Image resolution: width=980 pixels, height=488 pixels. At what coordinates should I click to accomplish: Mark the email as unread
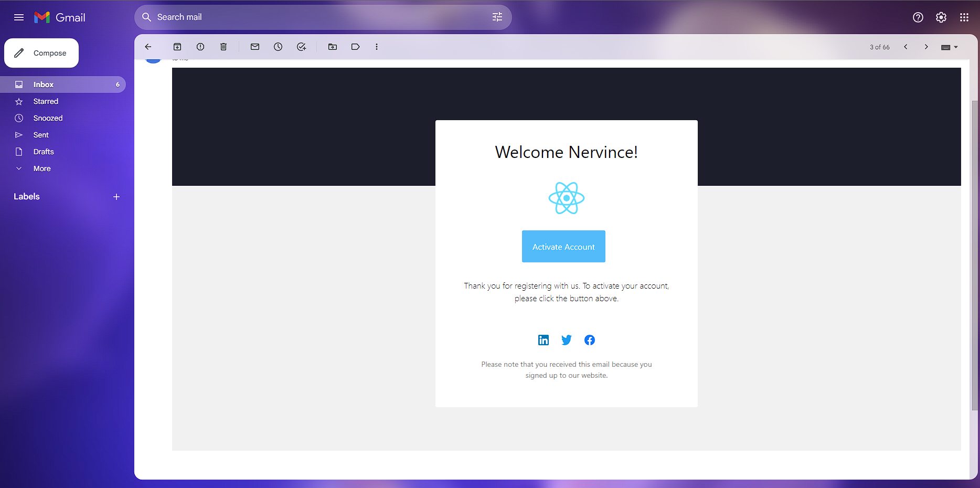[x=255, y=47]
